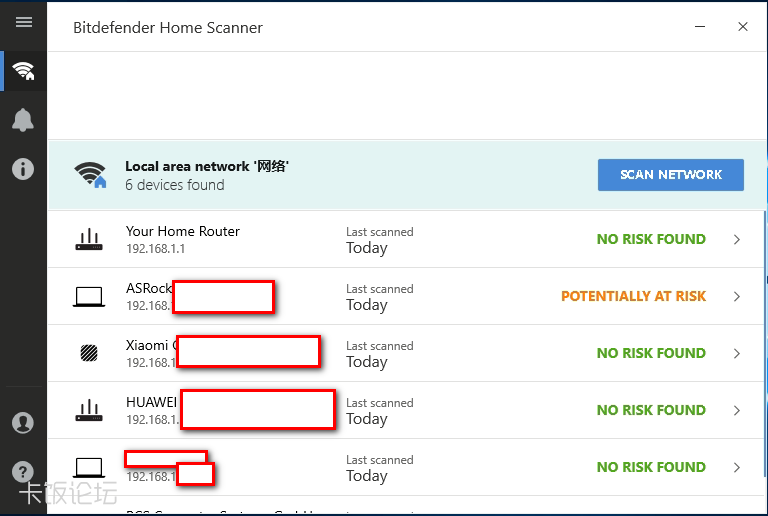The width and height of the screenshot is (768, 516).
Task: Start scan with SCAN NETWORK button
Action: coord(671,175)
